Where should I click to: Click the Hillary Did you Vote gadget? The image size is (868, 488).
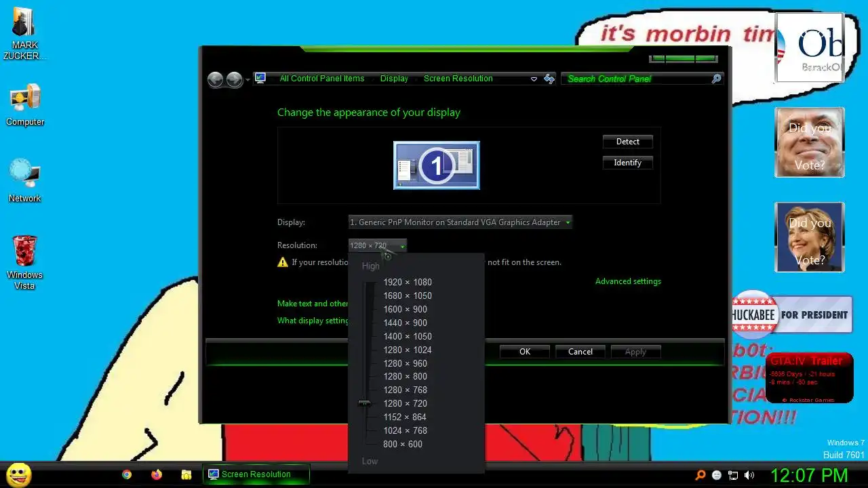[x=810, y=237]
